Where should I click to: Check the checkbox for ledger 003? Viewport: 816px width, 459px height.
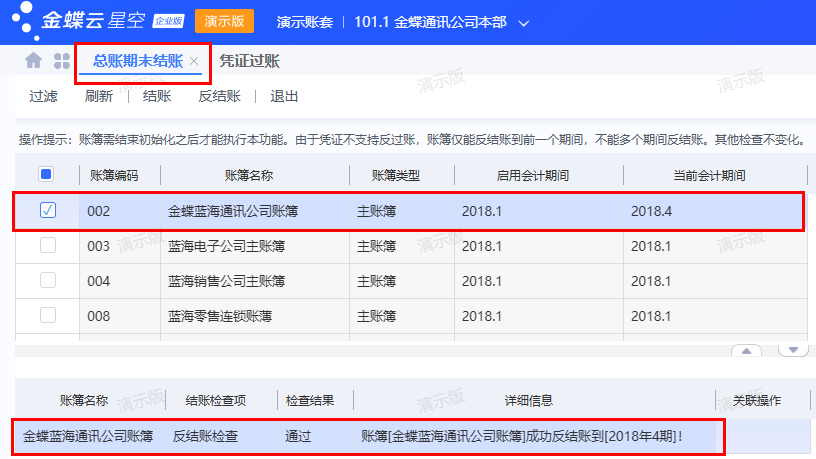tap(48, 245)
